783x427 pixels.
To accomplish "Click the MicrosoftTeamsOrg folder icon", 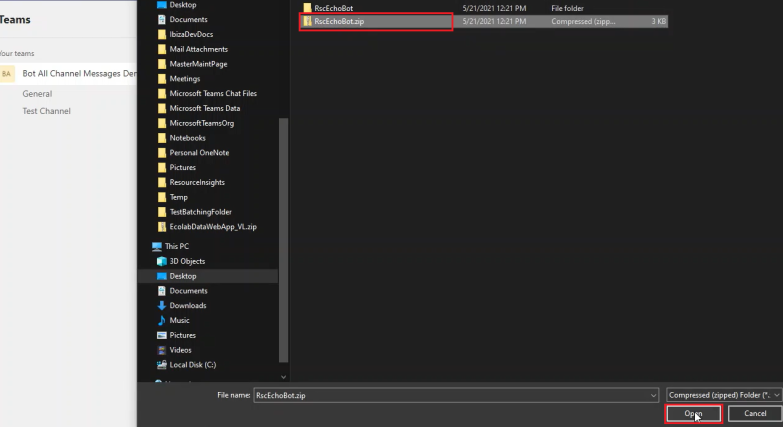I will [161, 123].
